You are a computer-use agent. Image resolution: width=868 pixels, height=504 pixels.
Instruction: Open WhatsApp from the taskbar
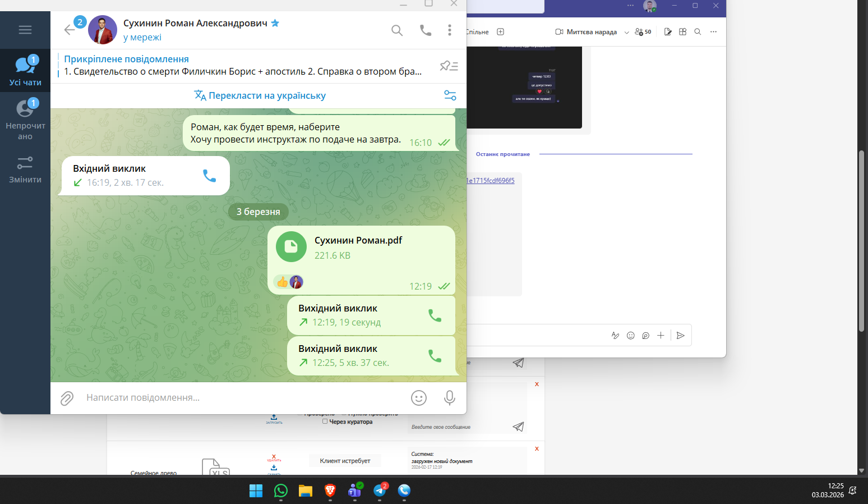280,491
